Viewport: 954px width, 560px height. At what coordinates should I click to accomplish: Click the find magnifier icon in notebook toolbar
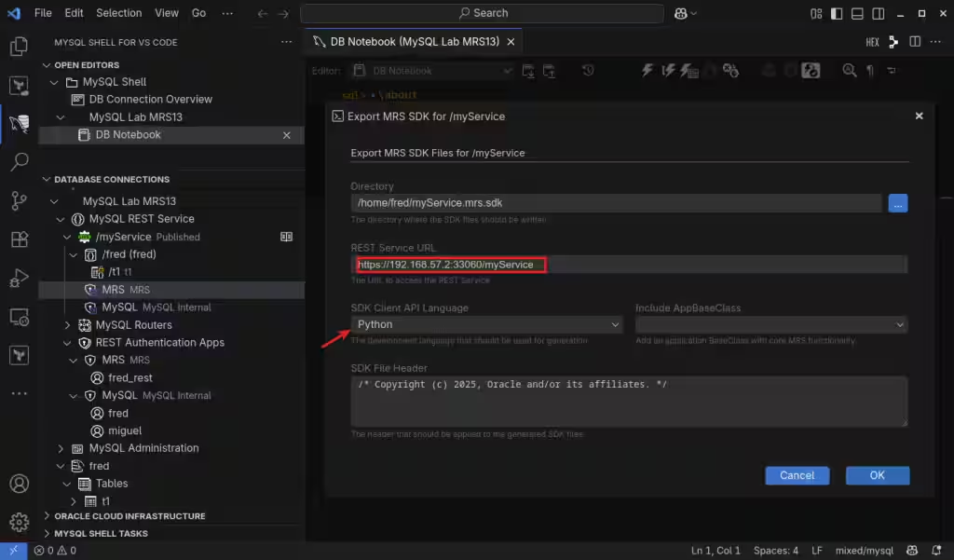click(850, 71)
